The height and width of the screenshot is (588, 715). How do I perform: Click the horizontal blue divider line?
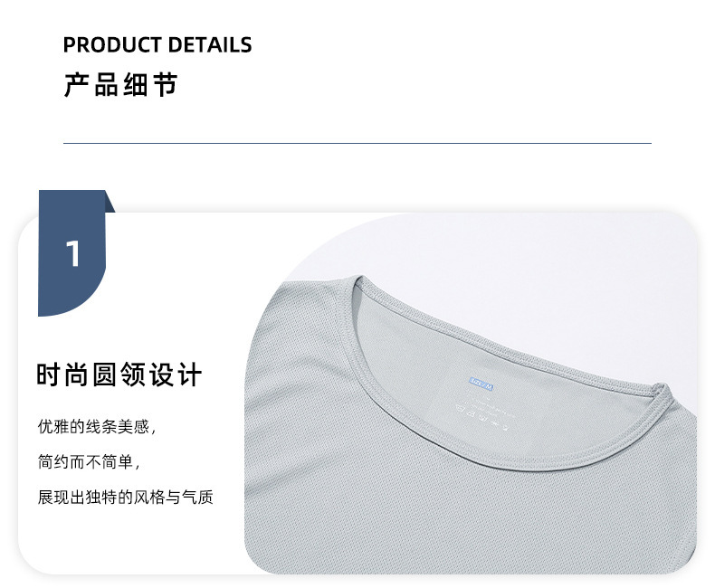tap(357, 143)
